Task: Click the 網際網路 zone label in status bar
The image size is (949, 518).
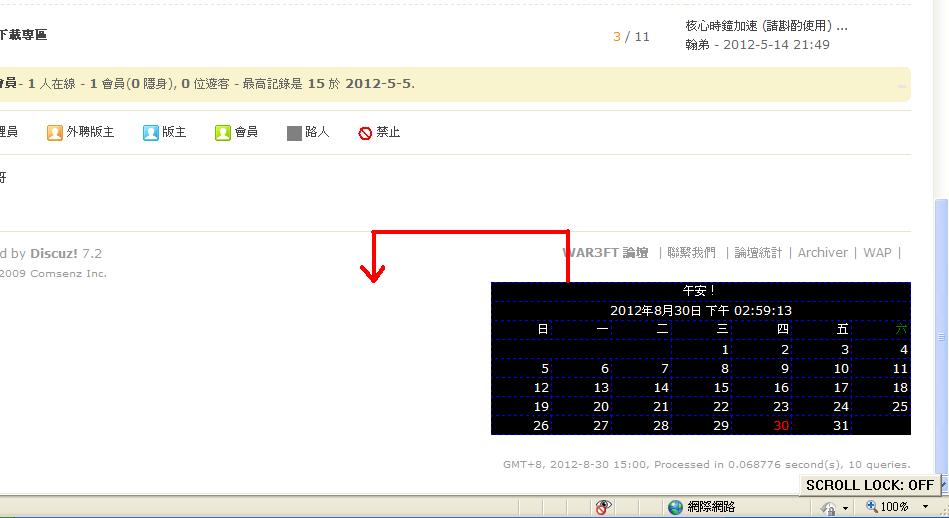Action: (x=711, y=507)
